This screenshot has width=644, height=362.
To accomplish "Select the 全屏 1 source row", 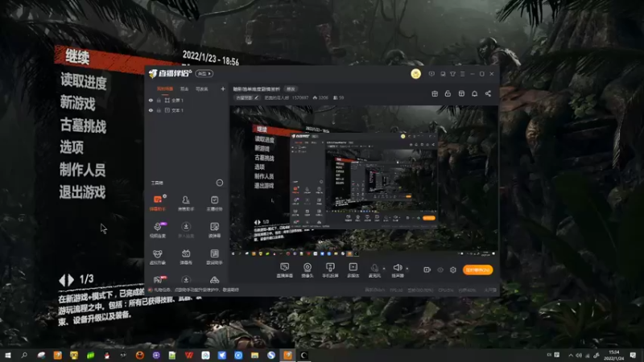I will [187, 100].
